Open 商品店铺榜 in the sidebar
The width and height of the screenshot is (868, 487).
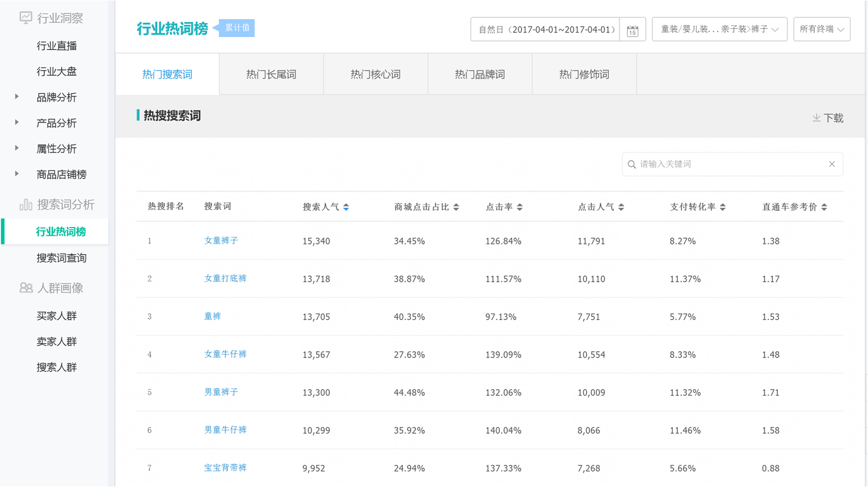61,174
